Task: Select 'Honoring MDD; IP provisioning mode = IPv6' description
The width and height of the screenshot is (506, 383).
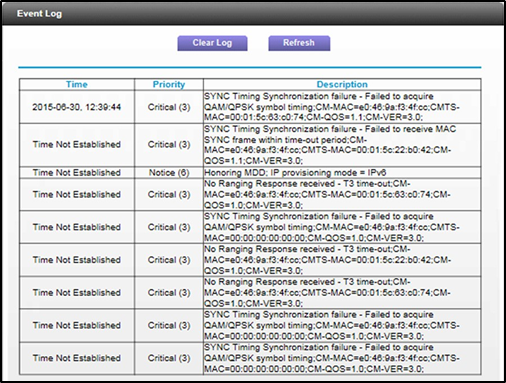Action: pyautogui.click(x=295, y=173)
